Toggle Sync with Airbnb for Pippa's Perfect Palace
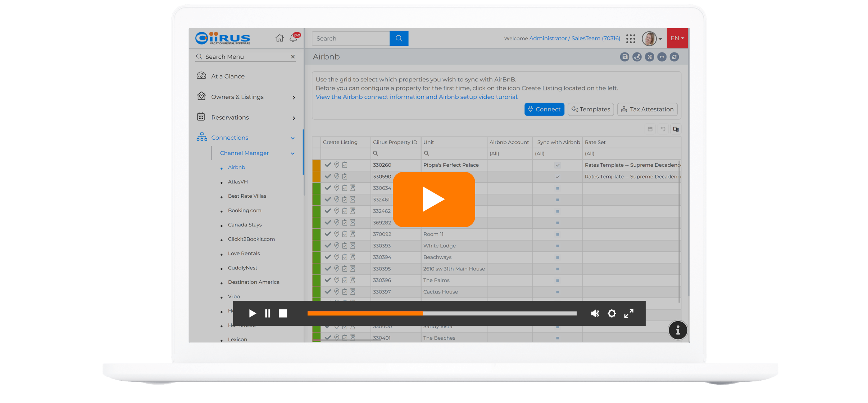This screenshot has height=403, width=868. click(x=558, y=165)
